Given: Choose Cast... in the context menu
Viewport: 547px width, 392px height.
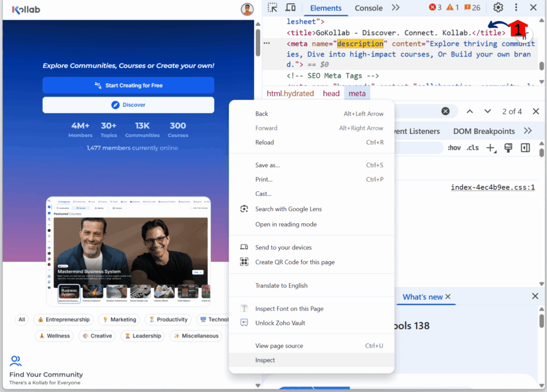Looking at the screenshot, I should tap(311, 193).
